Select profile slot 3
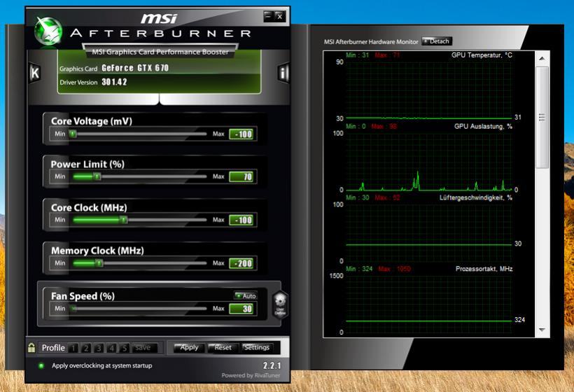This screenshot has width=574, height=392. click(x=99, y=348)
